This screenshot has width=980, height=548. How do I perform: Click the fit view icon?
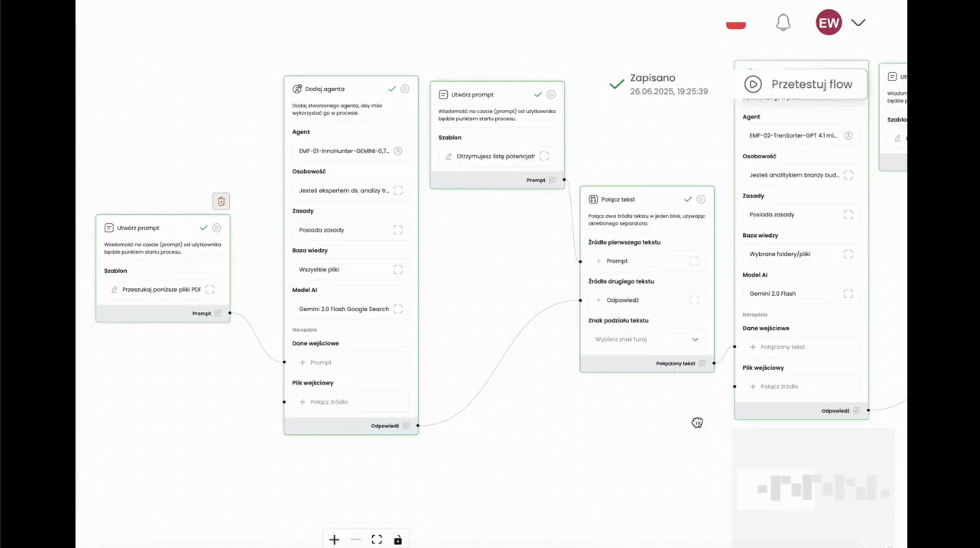(x=377, y=539)
